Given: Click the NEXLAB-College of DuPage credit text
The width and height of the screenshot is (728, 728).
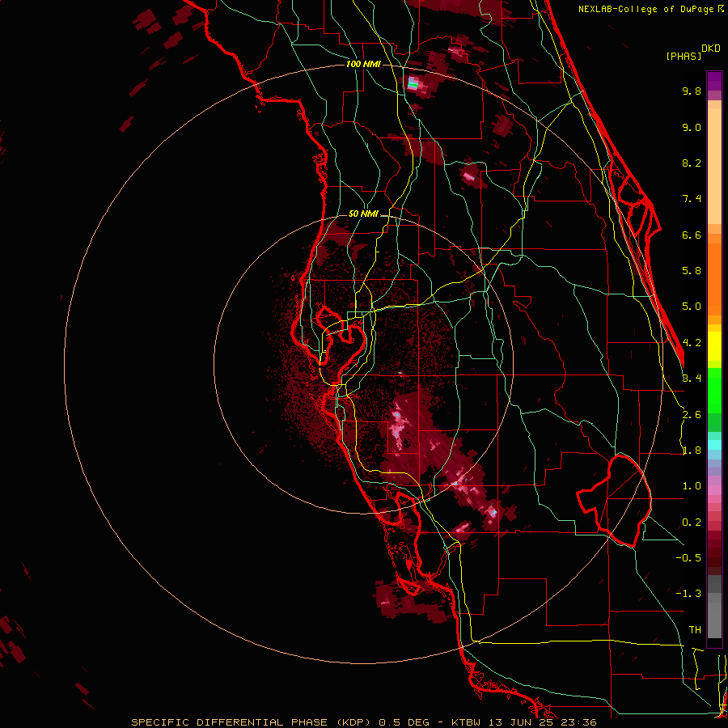Looking at the screenshot, I should [x=648, y=9].
